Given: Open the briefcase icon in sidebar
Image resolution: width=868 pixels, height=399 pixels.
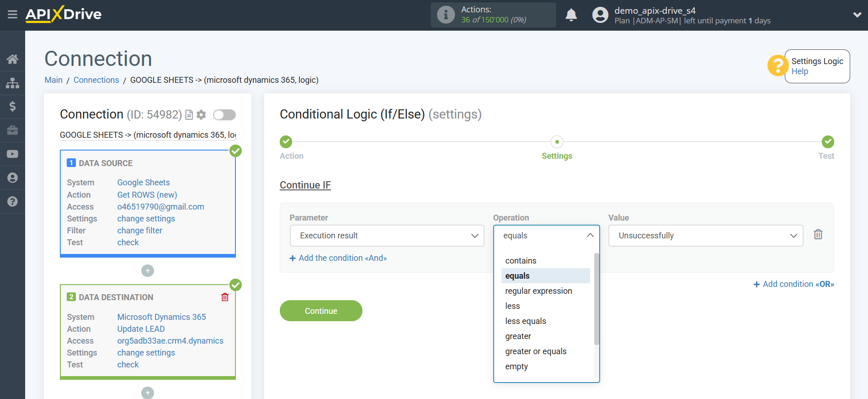Looking at the screenshot, I should coord(12,130).
